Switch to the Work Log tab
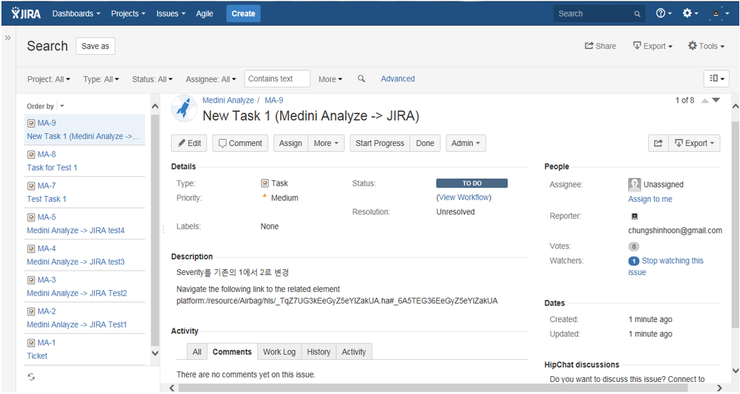 click(279, 352)
